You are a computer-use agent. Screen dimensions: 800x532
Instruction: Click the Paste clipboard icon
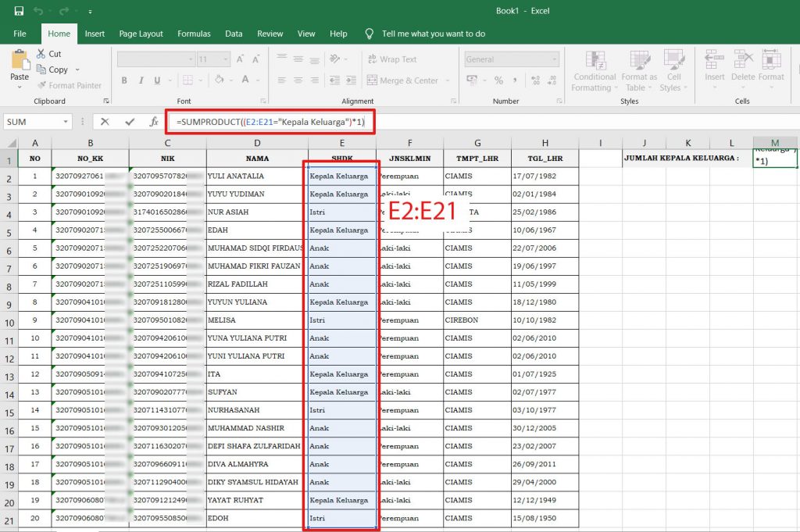[x=20, y=60]
